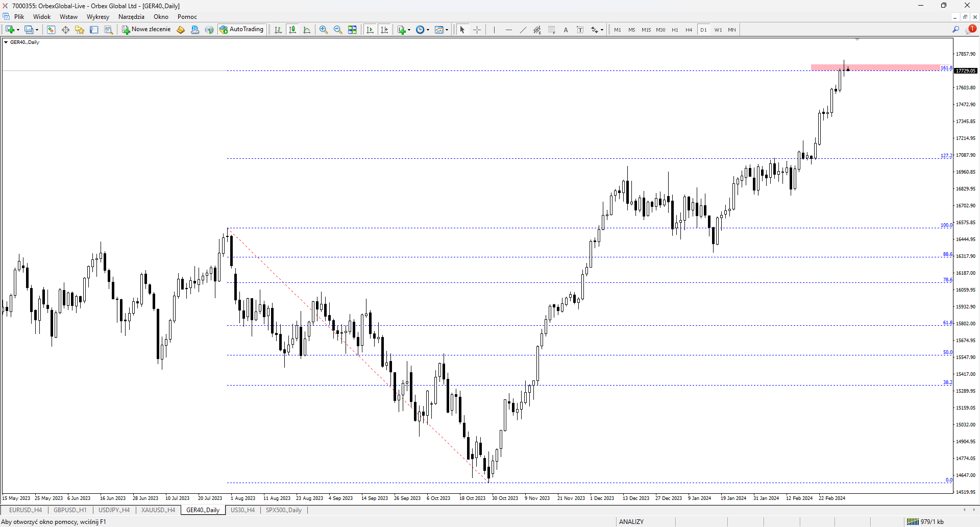Toggle the AutoTrading button
The width and height of the screenshot is (980, 527).
[x=241, y=30]
